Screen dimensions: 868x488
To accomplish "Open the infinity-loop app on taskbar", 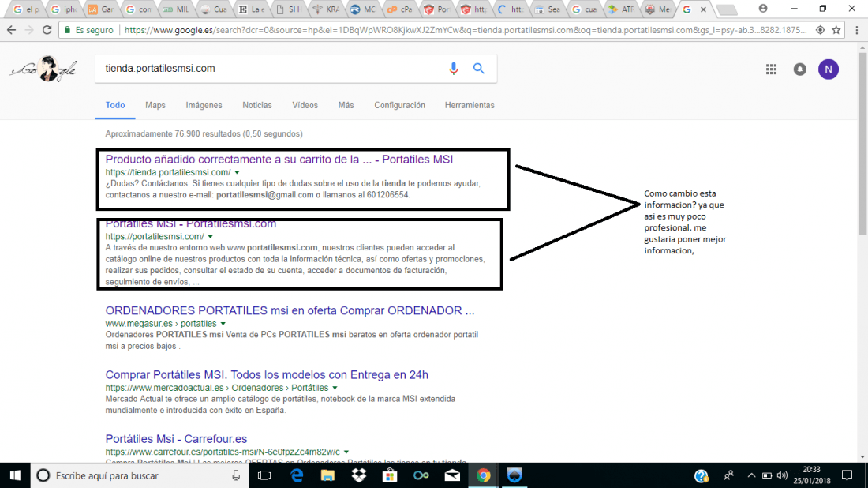I will 421,475.
